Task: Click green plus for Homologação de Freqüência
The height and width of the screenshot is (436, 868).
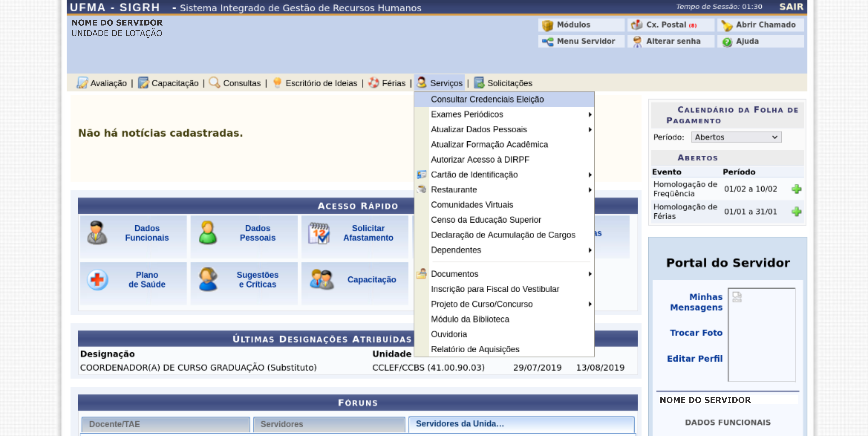Action: (x=796, y=189)
